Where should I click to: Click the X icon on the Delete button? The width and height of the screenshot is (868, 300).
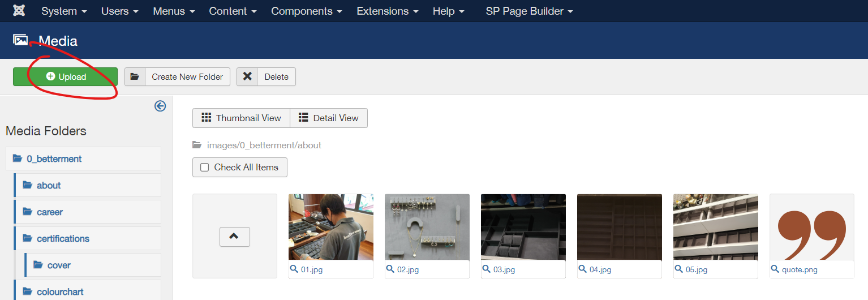(x=247, y=76)
